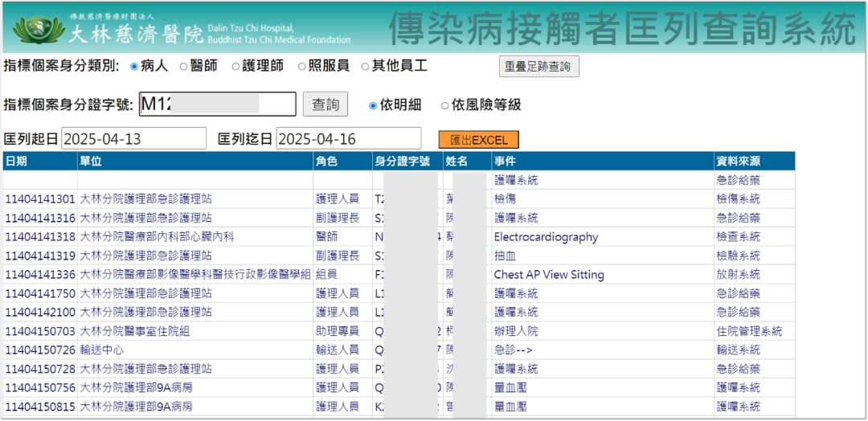The height and width of the screenshot is (421, 868).
Task: Click the 角色 column header
Action: [x=342, y=161]
